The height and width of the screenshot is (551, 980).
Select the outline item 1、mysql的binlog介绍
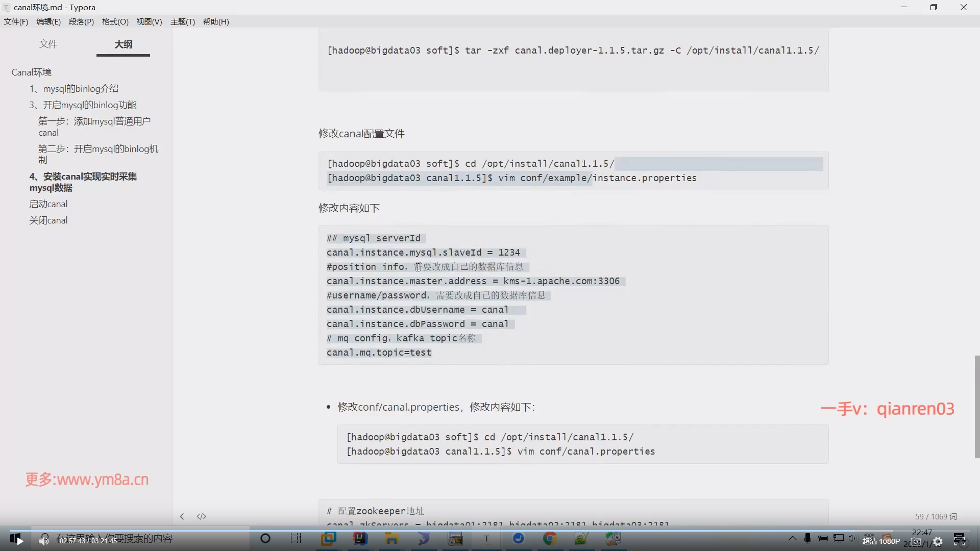click(74, 89)
